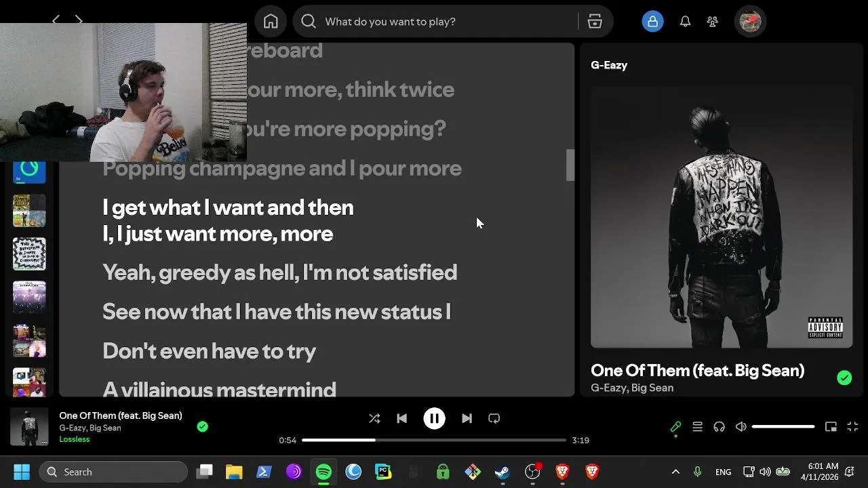Open the miniplayer
Screen dimensions: 868x488
click(x=831, y=427)
